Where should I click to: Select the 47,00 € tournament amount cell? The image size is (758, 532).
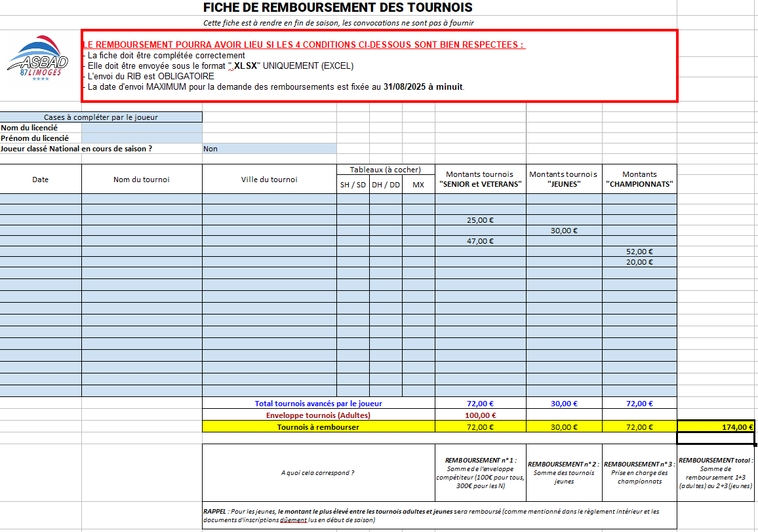(x=479, y=240)
